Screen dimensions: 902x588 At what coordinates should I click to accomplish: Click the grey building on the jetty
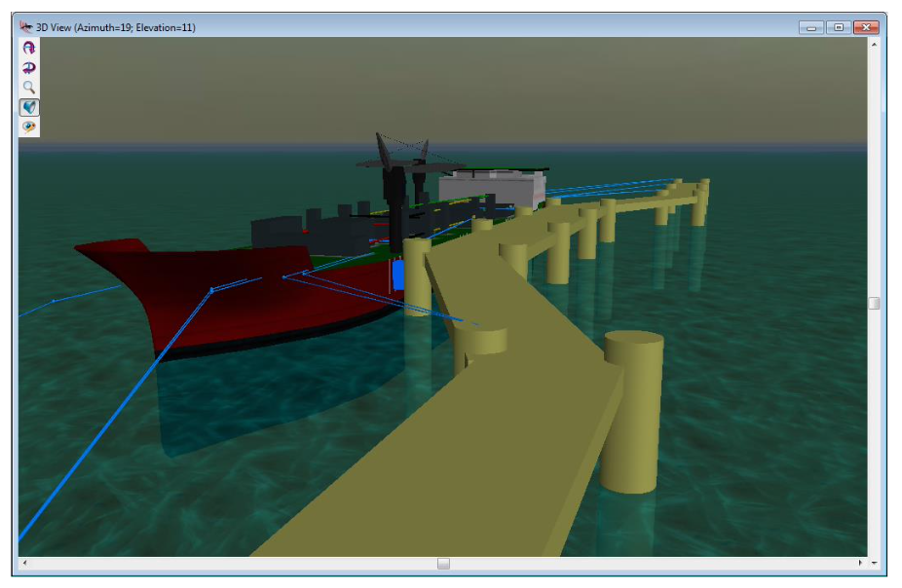[x=493, y=187]
